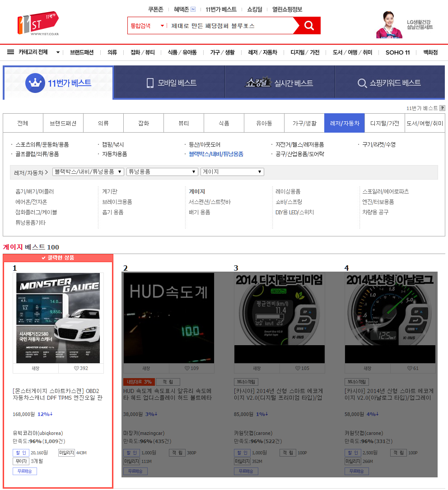Expand the 카테고리 전체 dropdown arrow
This screenshot has width=448, height=490.
(x=58, y=52)
